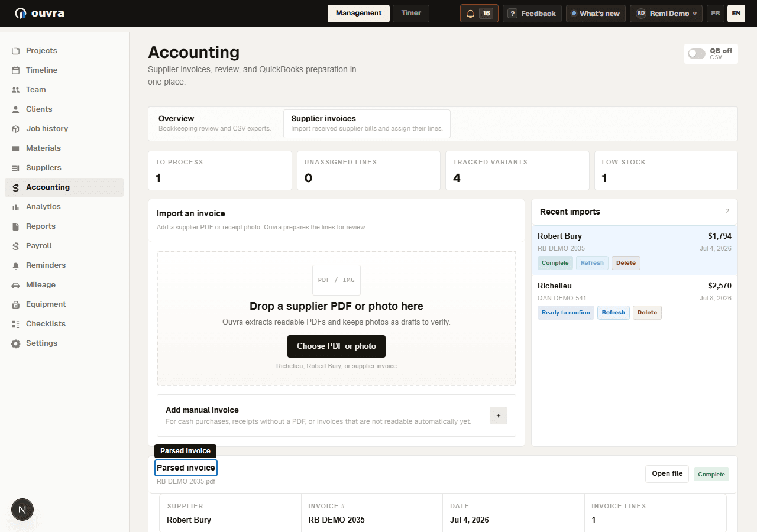Open the Remi Demo account dropdown
The image size is (757, 532).
coord(666,14)
